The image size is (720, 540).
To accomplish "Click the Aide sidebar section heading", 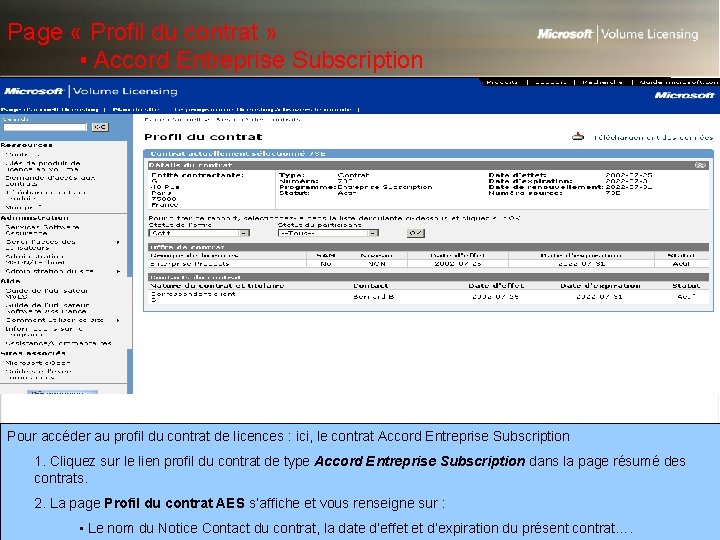I will [x=10, y=281].
